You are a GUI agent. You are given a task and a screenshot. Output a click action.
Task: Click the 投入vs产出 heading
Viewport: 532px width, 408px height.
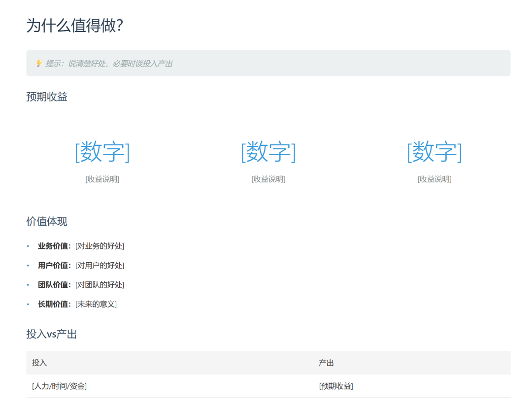click(x=52, y=334)
